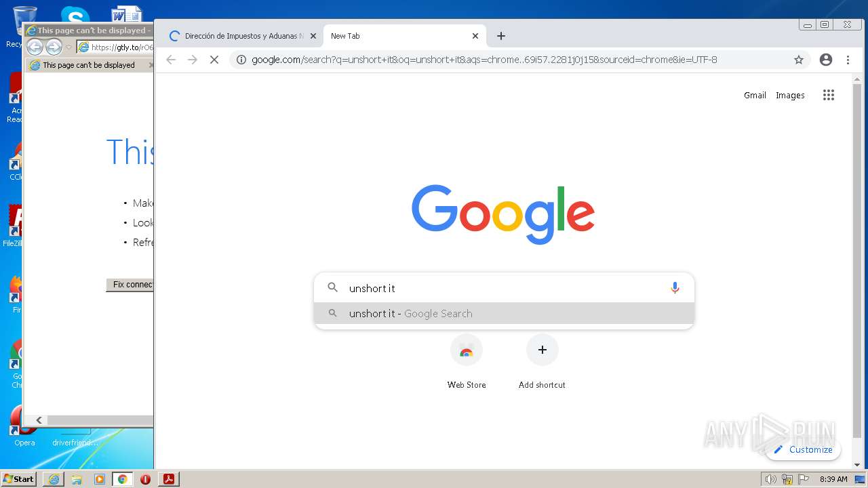The height and width of the screenshot is (488, 868).
Task: Open the driverfriend desktop file
Action: (75, 438)
